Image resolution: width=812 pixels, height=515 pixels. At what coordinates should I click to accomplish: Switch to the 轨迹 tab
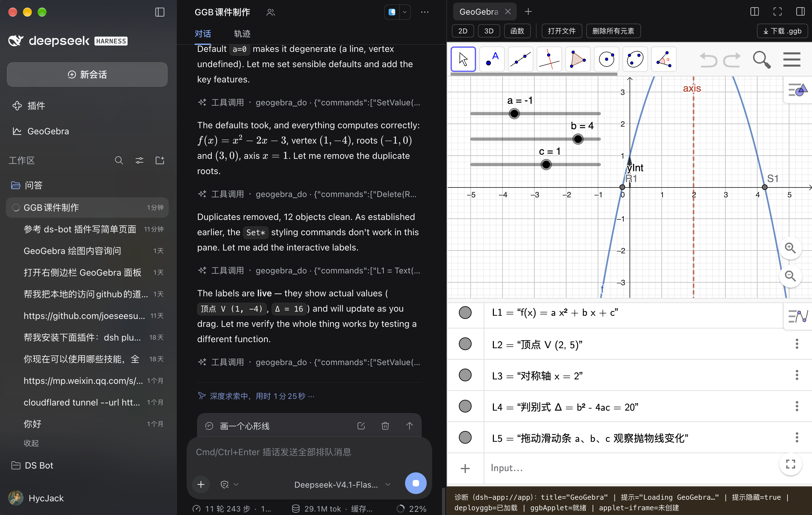click(x=242, y=34)
